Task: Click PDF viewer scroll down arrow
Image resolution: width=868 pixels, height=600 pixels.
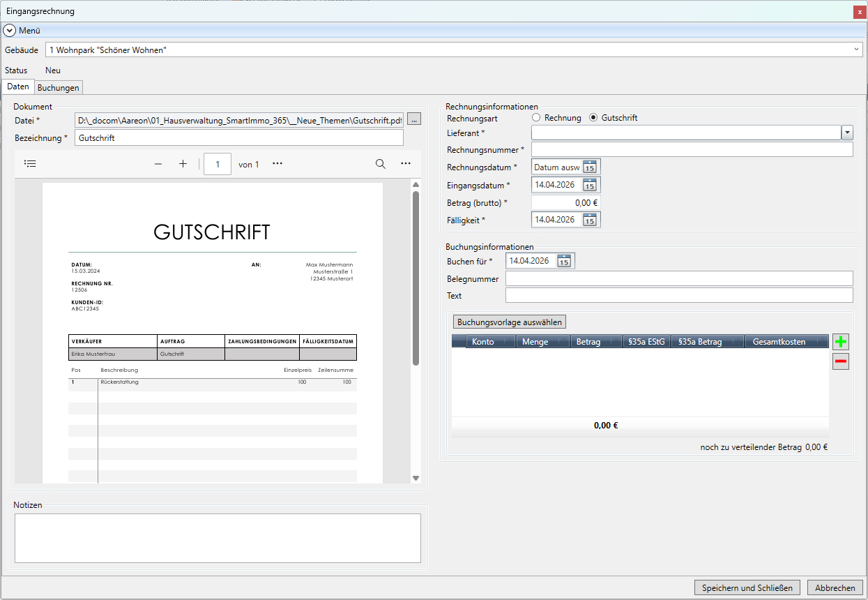Action: 416,478
